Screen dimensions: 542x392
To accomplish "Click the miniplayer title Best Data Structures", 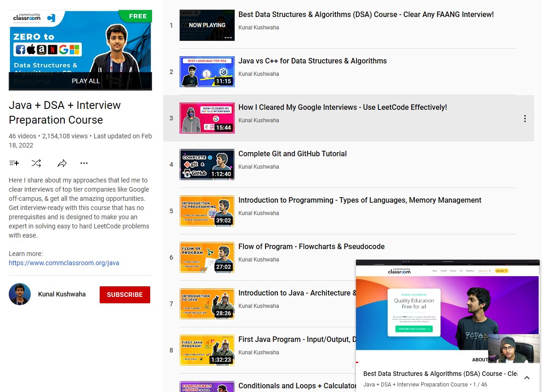I will click(440, 374).
